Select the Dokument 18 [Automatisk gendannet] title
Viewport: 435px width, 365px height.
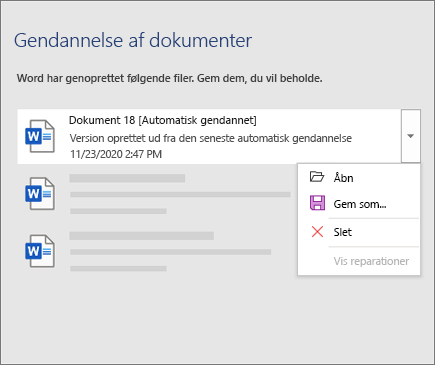163,120
